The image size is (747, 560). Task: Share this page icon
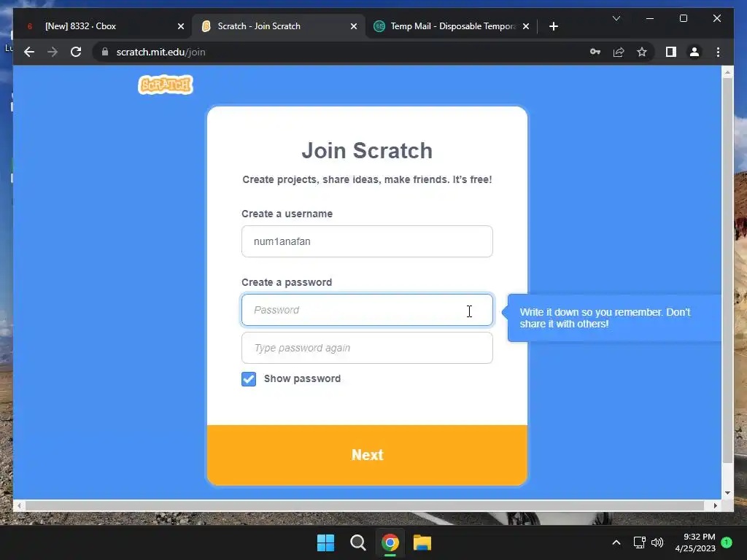[x=619, y=52]
